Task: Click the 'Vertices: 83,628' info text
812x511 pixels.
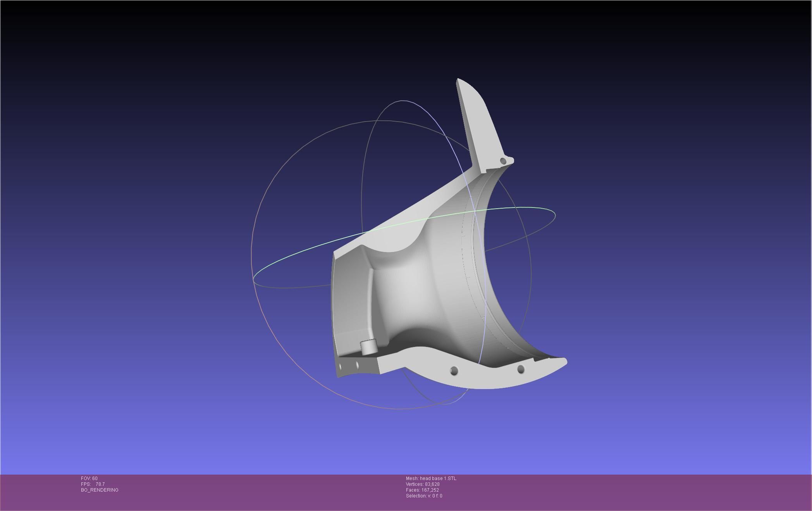Action: click(x=423, y=484)
